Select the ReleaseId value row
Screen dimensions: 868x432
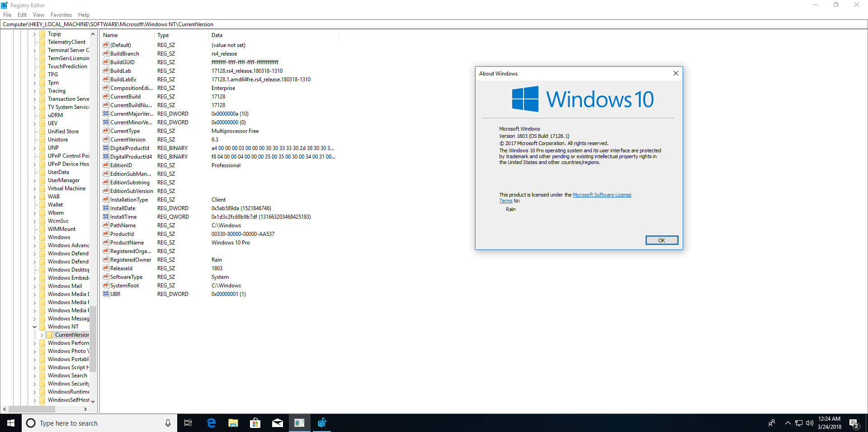click(x=220, y=268)
